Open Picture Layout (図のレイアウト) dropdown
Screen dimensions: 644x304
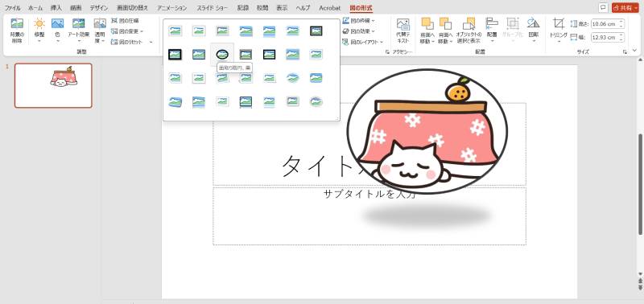pyautogui.click(x=363, y=42)
